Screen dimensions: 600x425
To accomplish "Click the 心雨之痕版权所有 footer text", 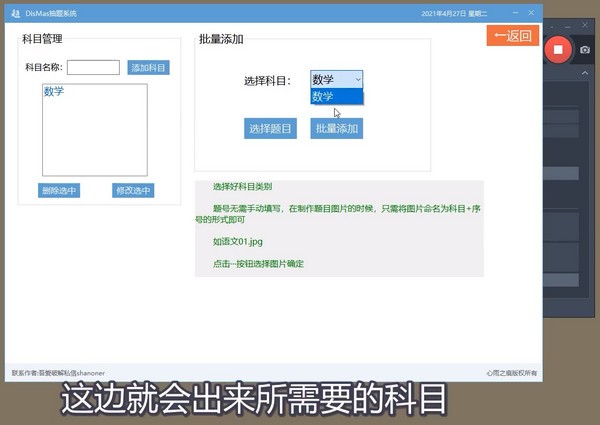I will (512, 373).
